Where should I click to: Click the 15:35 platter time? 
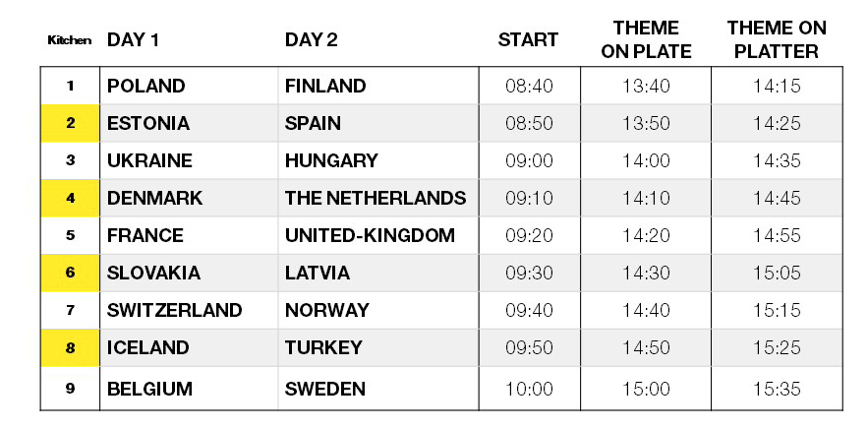tap(777, 389)
